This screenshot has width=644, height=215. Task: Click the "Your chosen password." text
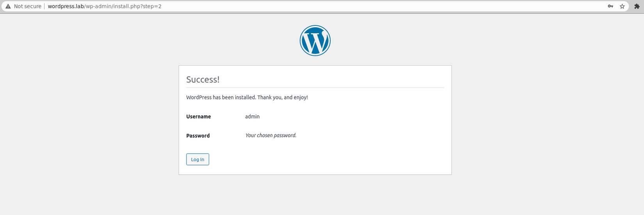pyautogui.click(x=271, y=135)
